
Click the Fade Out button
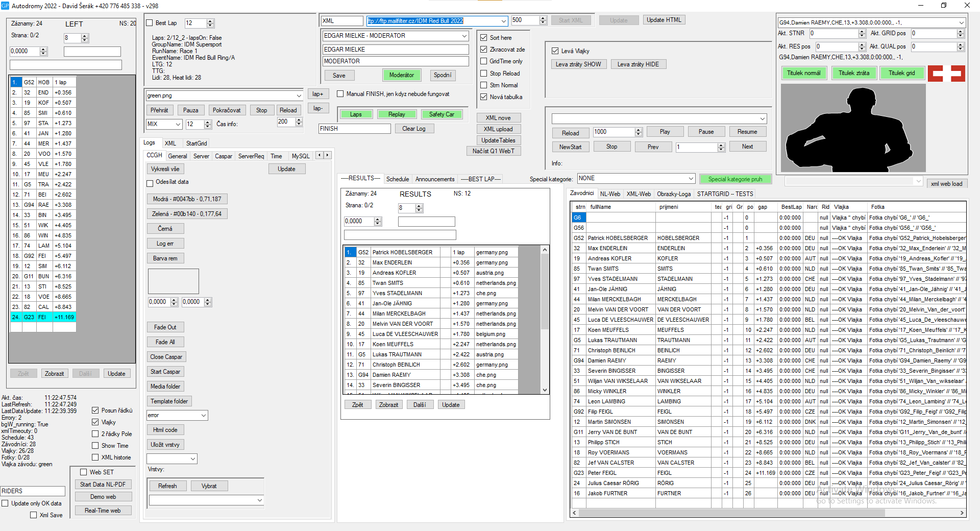tap(165, 327)
